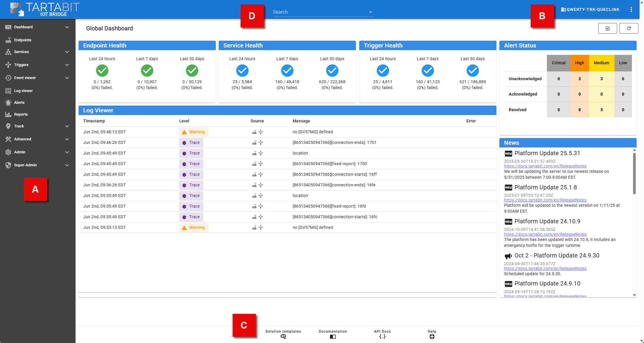This screenshot has width=644, height=343.
Task: Click Endpoint Health Last 24 hours checkmark
Action: tap(102, 70)
